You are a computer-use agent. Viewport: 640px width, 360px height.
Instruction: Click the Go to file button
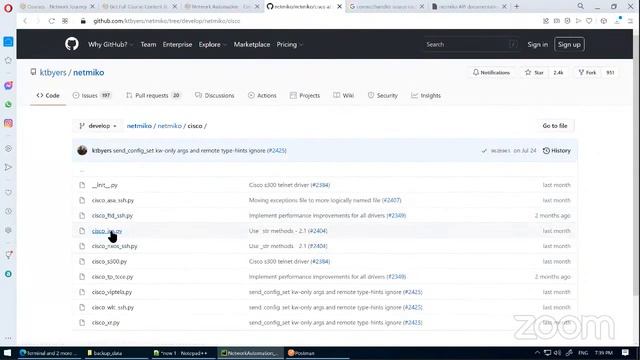click(x=555, y=126)
